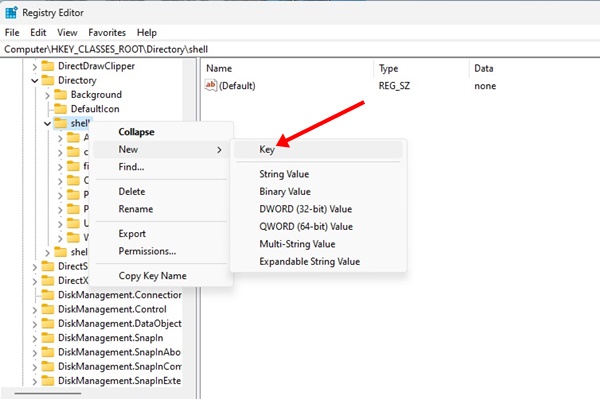Click the shell key folder icon
600x399 pixels.
click(60, 123)
